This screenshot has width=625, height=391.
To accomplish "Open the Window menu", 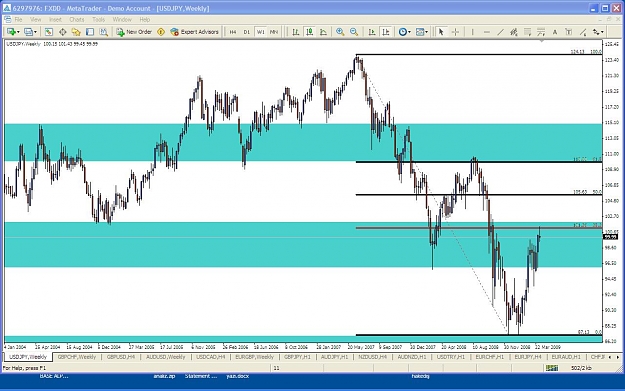I will 122,19.
